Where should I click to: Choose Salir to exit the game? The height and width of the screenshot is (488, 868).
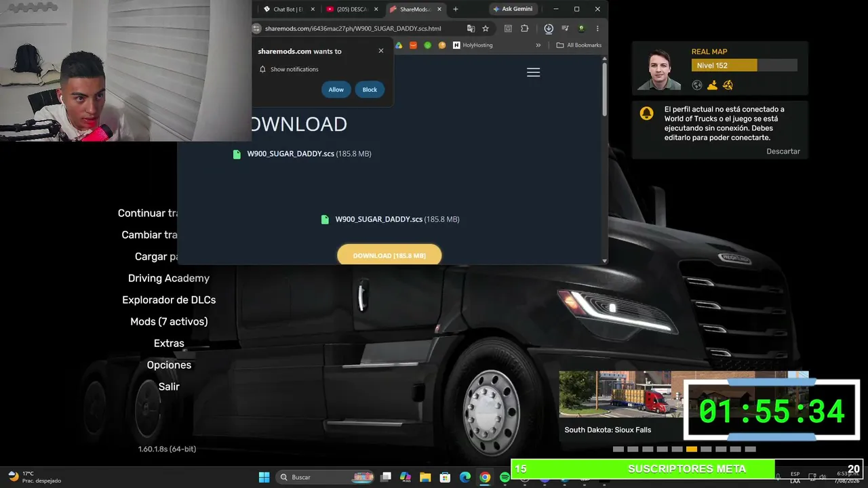point(169,386)
